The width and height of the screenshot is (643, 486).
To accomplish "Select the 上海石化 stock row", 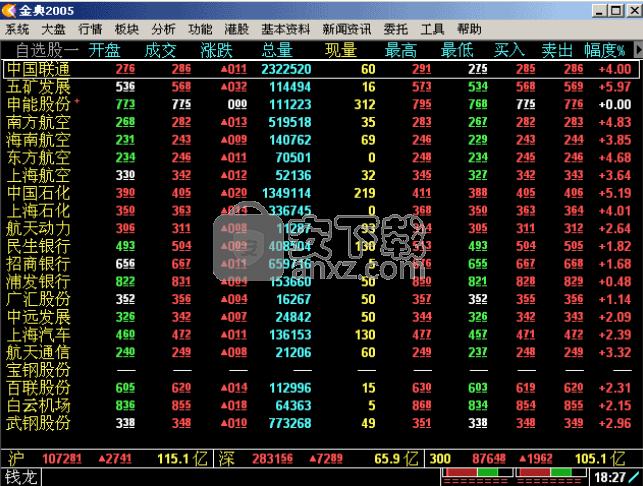I will pyautogui.click(x=321, y=210).
